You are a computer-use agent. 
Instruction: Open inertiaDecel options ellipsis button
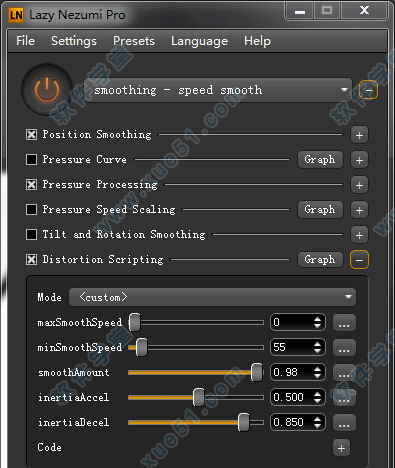click(x=344, y=422)
